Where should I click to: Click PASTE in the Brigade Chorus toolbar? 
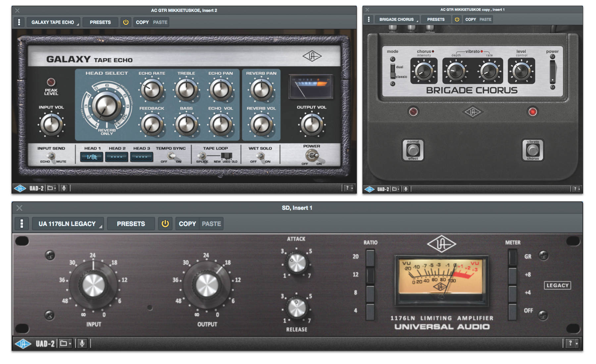(485, 19)
